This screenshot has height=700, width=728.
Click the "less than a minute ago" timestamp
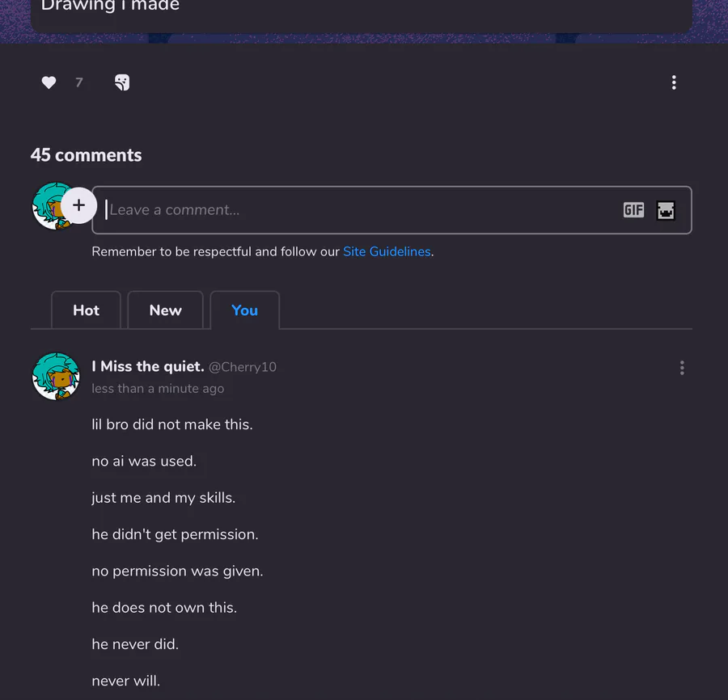tap(158, 389)
